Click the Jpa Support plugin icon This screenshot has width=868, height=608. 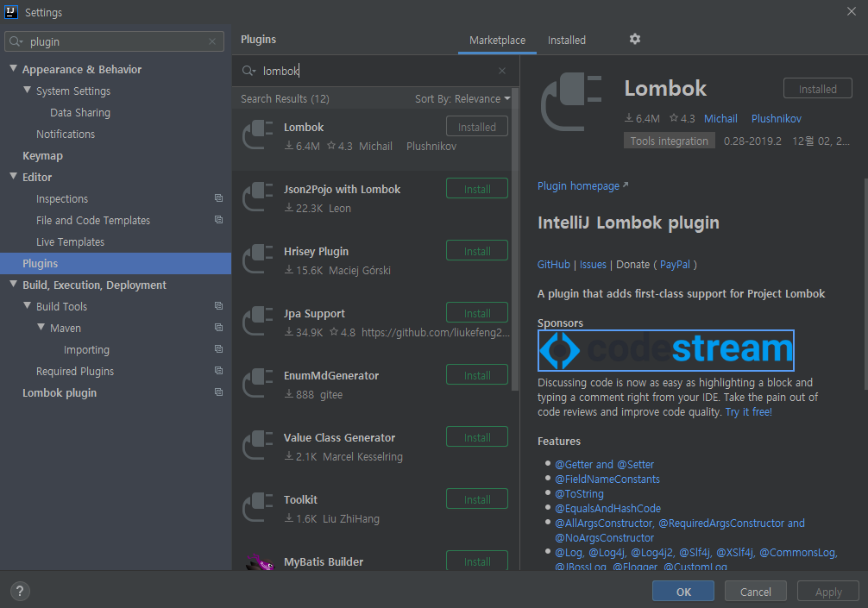(257, 321)
